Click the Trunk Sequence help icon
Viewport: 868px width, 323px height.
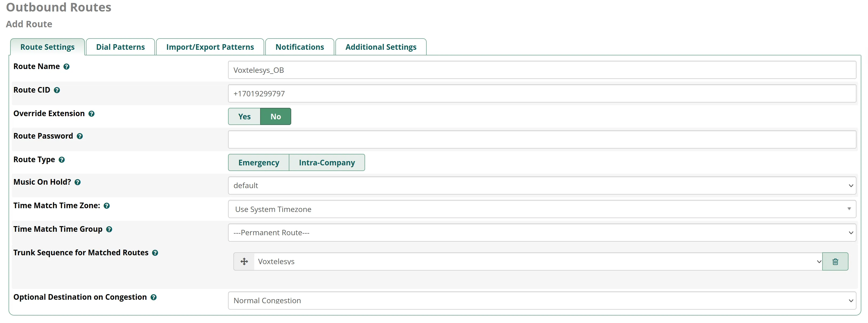click(155, 253)
